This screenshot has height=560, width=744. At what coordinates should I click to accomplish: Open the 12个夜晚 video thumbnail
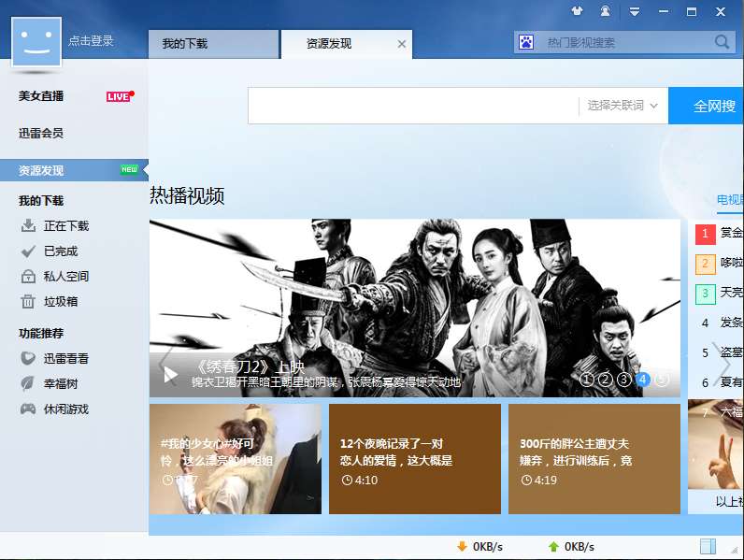(415, 458)
